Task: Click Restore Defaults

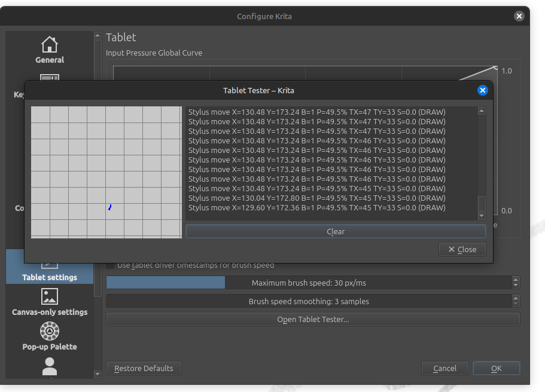Action: pyautogui.click(x=144, y=368)
